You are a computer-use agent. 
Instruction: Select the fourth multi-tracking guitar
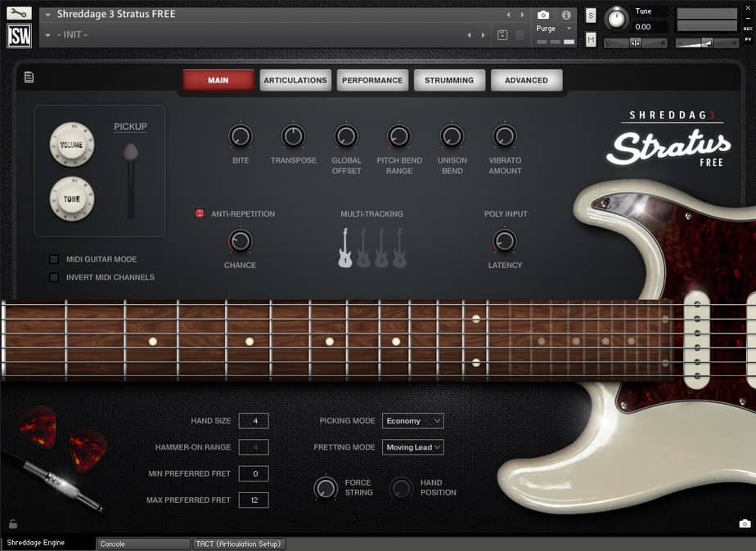tap(399, 248)
